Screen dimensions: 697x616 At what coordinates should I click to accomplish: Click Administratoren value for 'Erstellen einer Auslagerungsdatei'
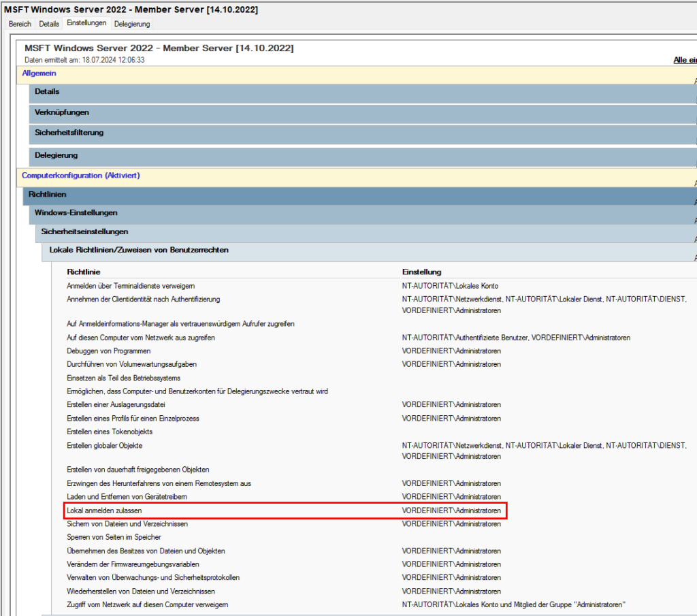[451, 404]
